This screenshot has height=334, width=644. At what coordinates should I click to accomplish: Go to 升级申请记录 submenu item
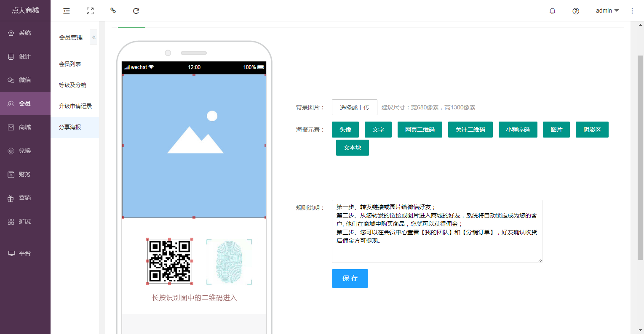[x=75, y=106]
